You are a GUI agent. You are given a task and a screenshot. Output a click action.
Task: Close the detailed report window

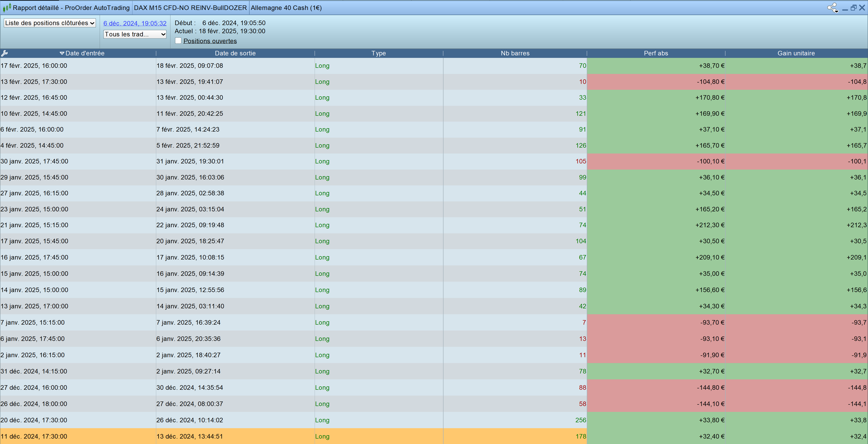[x=862, y=7]
